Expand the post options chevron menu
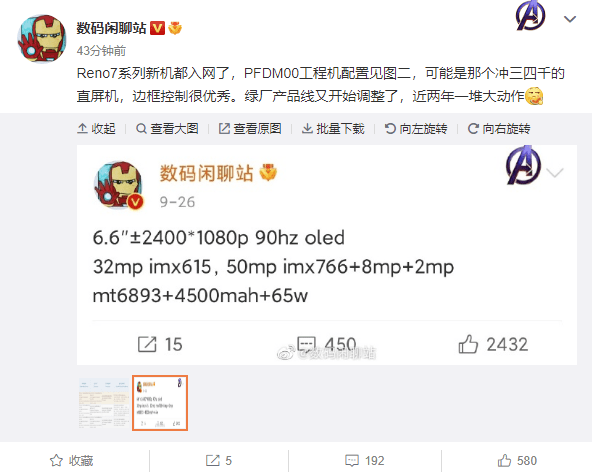The image size is (592, 475). pos(570,19)
